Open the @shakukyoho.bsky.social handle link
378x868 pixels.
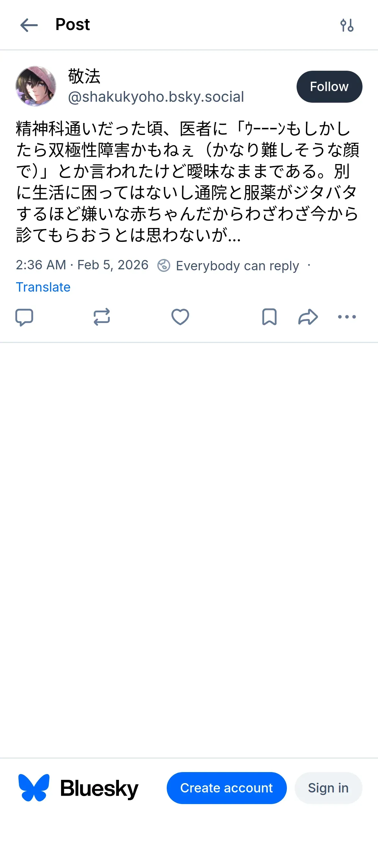coord(156,97)
